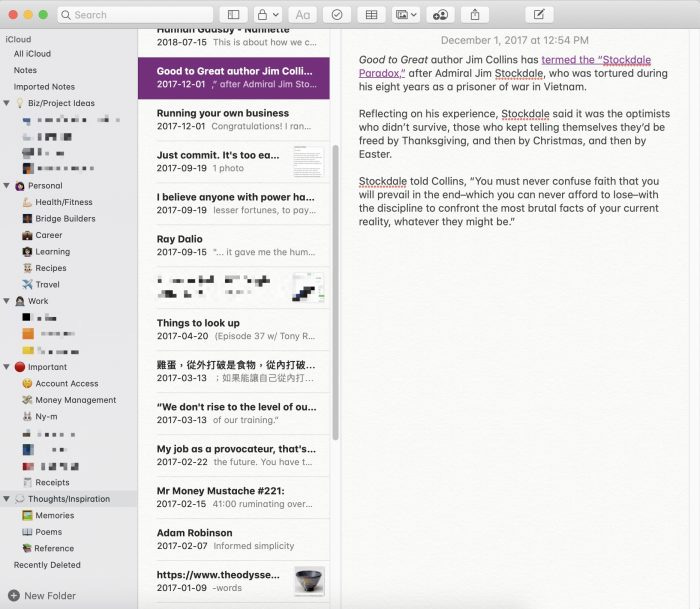Image resolution: width=700 pixels, height=609 pixels.
Task: Open the media attachments dropdown
Action: (x=406, y=15)
